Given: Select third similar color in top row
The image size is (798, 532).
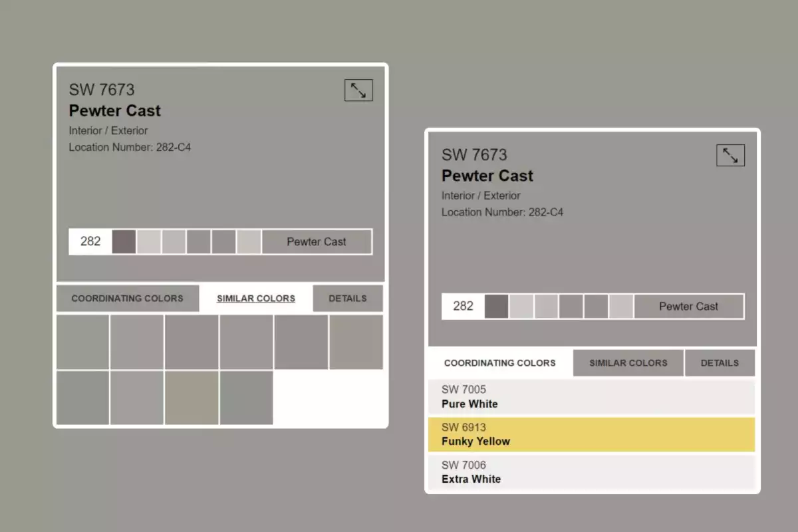Looking at the screenshot, I should [192, 342].
